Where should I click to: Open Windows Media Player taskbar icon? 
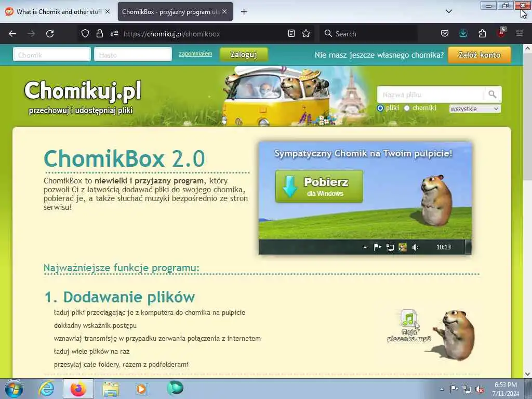pyautogui.click(x=142, y=389)
